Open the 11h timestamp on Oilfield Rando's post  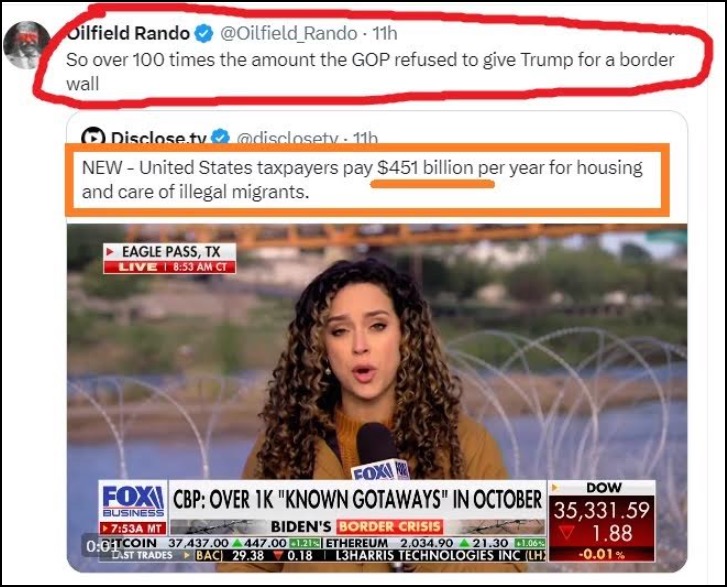[385, 33]
